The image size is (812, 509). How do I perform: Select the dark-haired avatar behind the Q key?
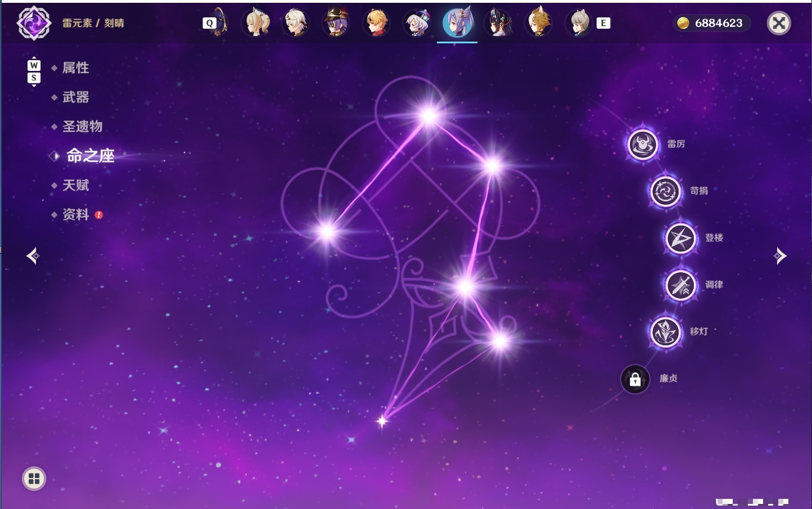pyautogui.click(x=220, y=22)
